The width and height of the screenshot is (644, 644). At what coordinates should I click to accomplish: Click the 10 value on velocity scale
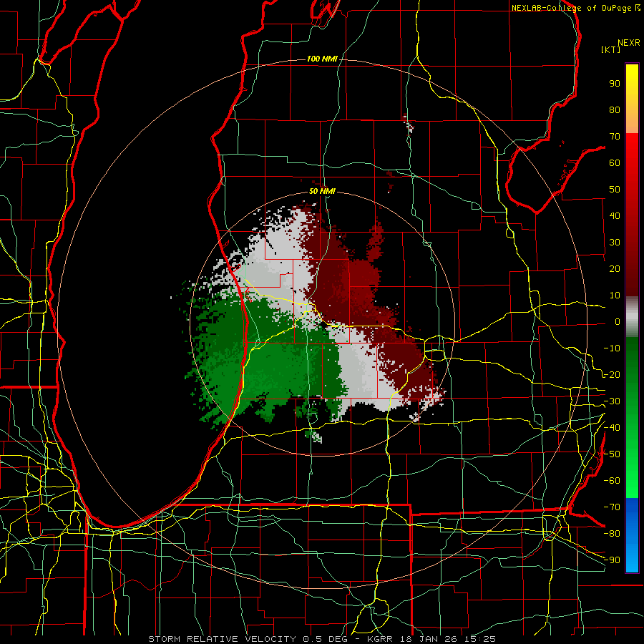point(615,296)
